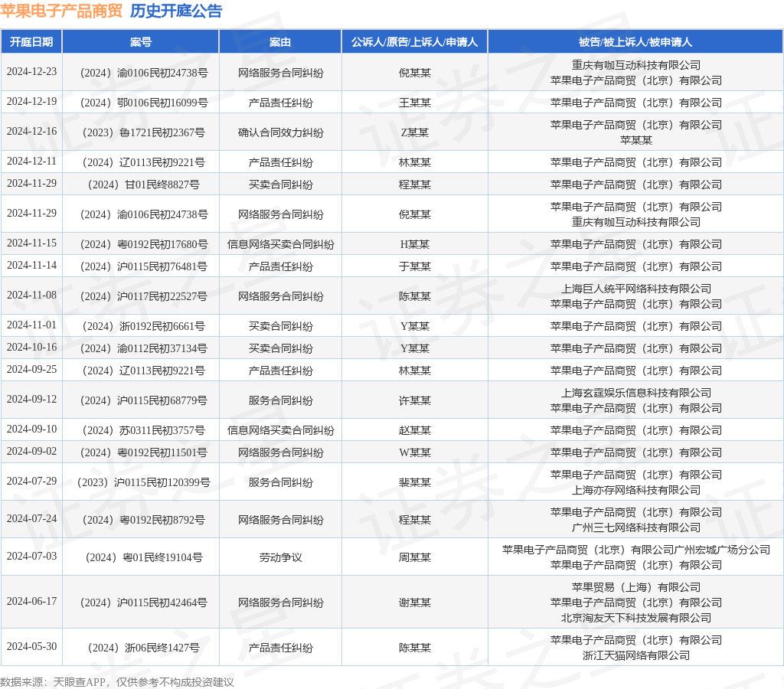
Task: Select case number (2024)粤0192民初8792号
Action: coord(143,520)
